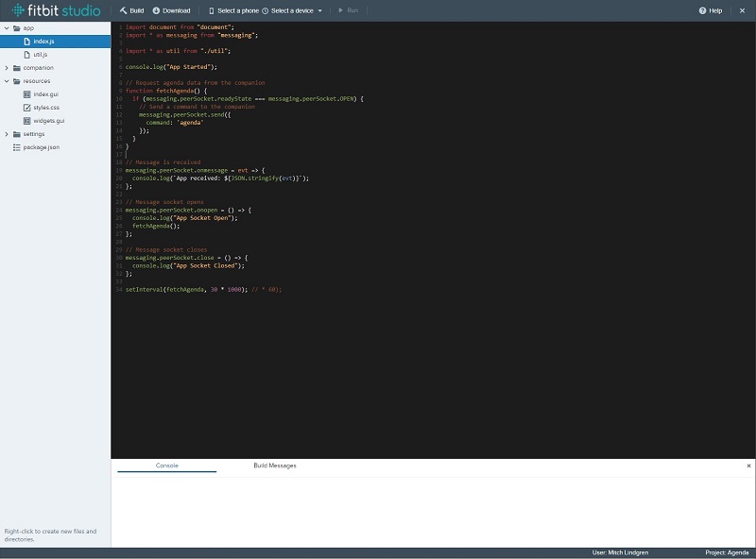Screen dimensions: 756x559
Task: Open index.gui in the file tree
Action: coord(45,94)
